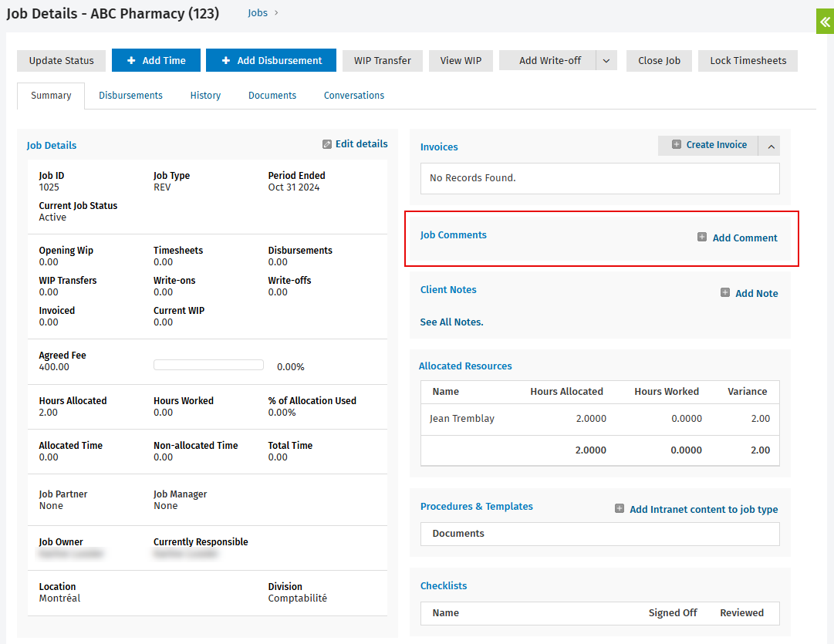
Task: Click the Invoices section heading
Action: click(x=439, y=147)
